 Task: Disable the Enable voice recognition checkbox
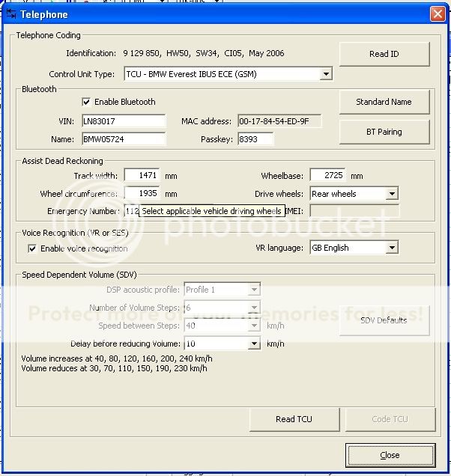coord(33,248)
